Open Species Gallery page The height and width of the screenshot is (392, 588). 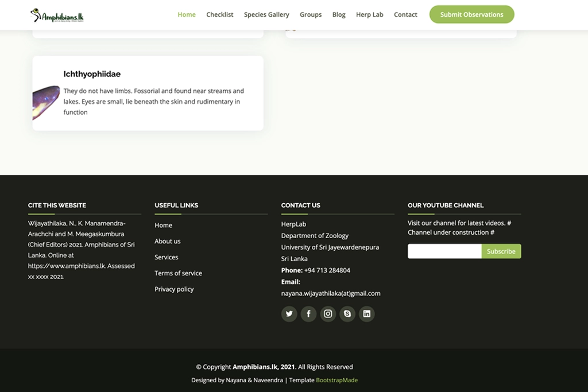tap(266, 15)
